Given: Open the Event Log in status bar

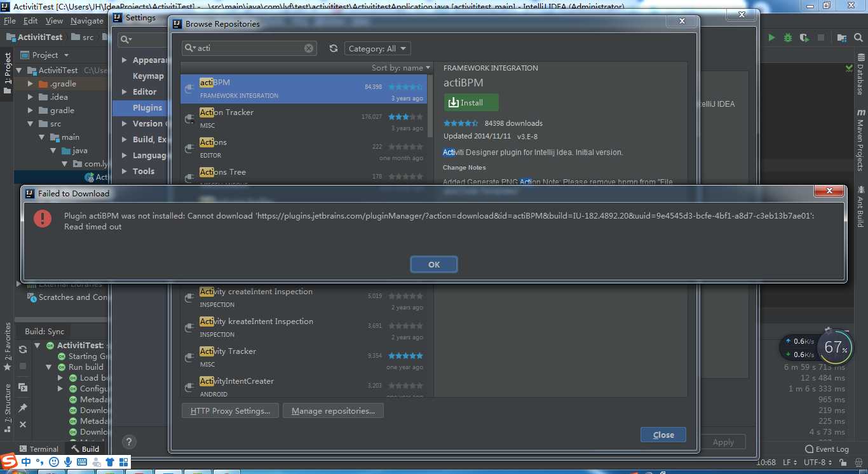Looking at the screenshot, I should (827, 449).
